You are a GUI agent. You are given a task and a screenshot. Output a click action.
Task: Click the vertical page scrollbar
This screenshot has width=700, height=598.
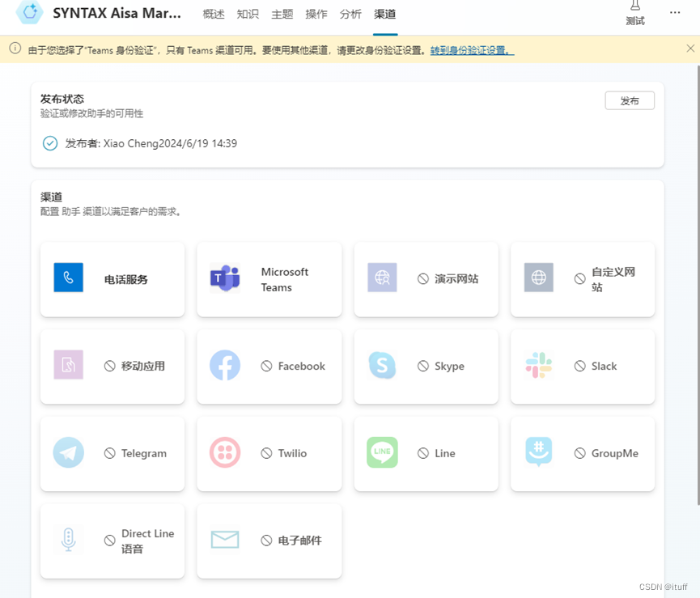(x=698, y=286)
